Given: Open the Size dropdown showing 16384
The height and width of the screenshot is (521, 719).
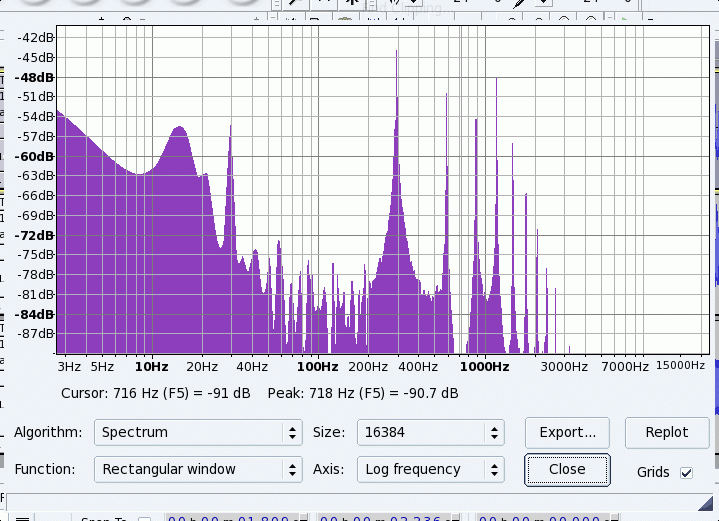Looking at the screenshot, I should (429, 433).
